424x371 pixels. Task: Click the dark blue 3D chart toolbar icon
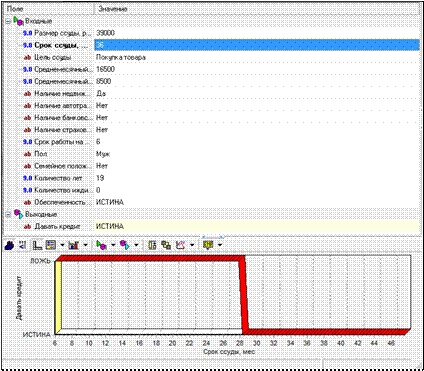10,245
